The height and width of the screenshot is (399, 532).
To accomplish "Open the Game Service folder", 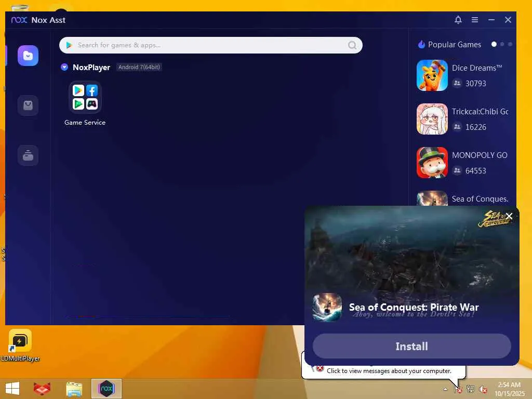I will [85, 97].
